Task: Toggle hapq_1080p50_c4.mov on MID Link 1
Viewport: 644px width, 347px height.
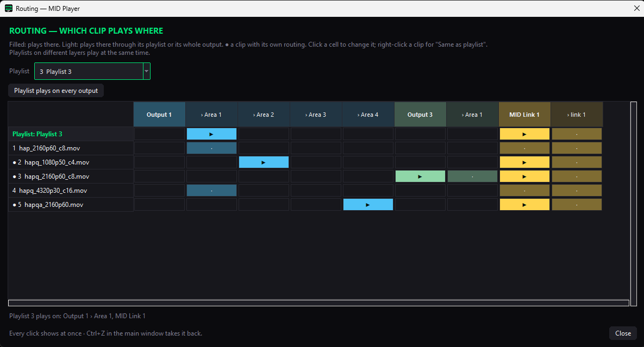Action: 524,162
